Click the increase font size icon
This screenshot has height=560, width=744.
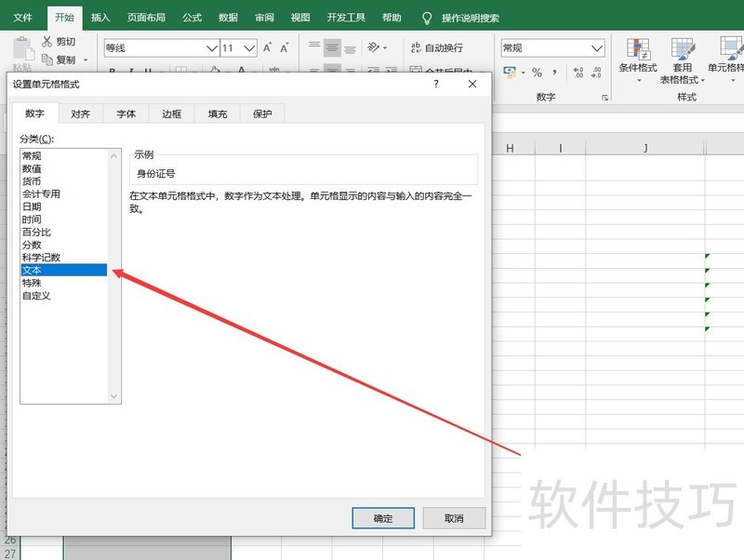[268, 47]
